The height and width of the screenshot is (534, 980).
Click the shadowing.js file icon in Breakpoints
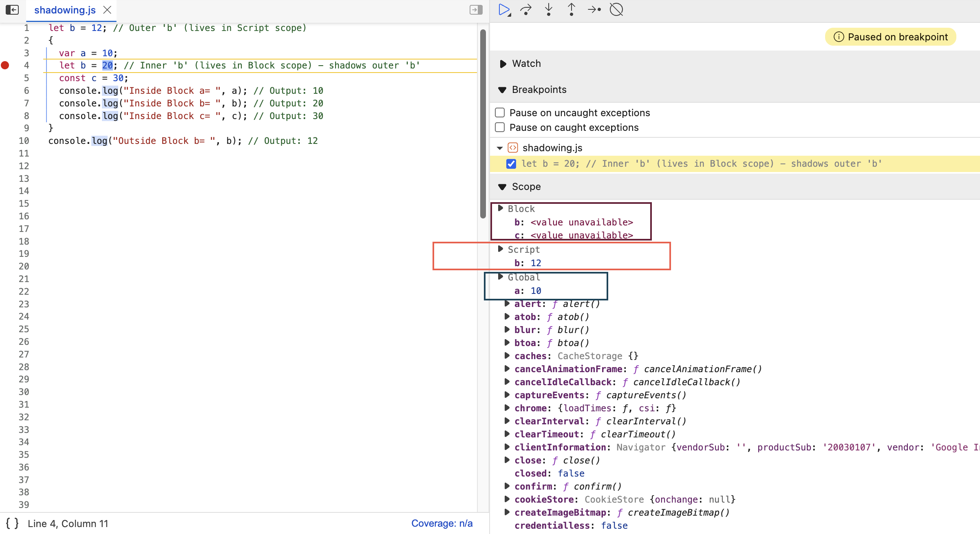(x=513, y=148)
